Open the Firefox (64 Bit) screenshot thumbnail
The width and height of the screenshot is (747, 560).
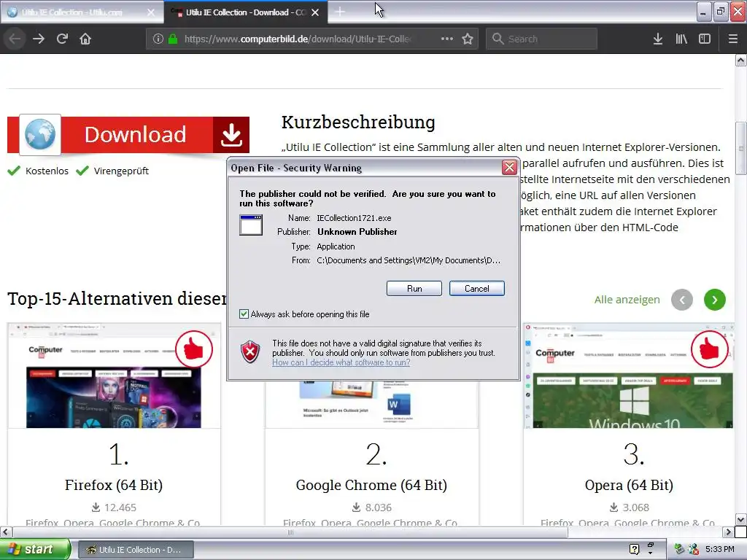pos(114,376)
